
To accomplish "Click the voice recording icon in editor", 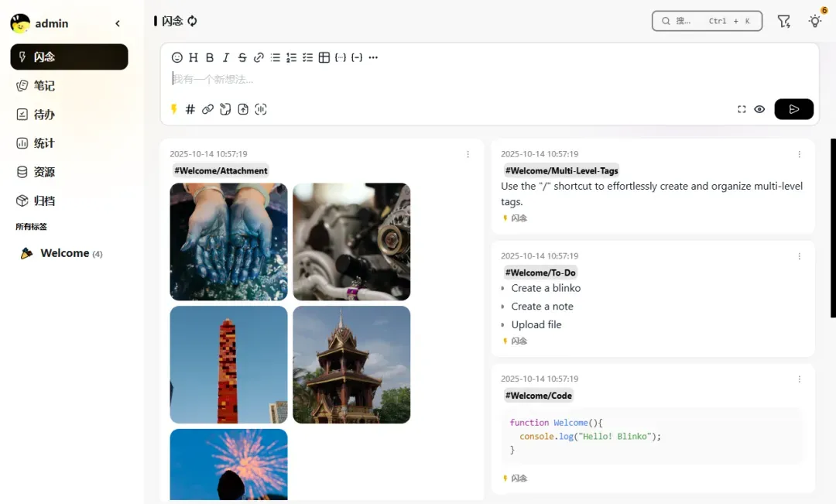I will pos(261,109).
